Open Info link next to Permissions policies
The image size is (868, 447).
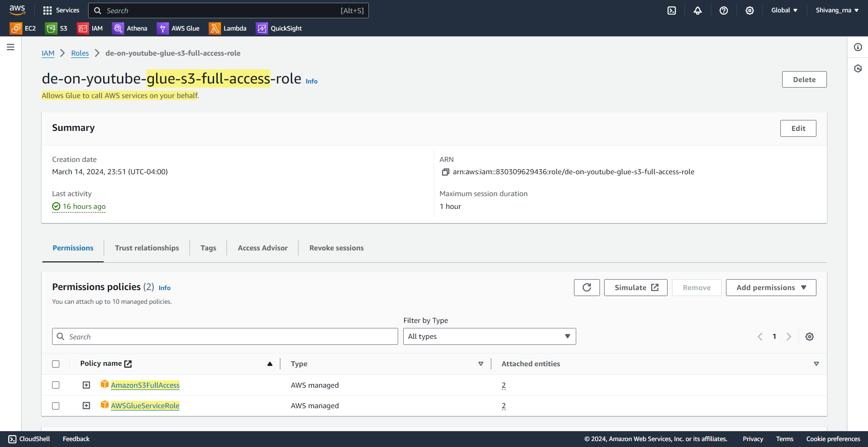tap(164, 288)
